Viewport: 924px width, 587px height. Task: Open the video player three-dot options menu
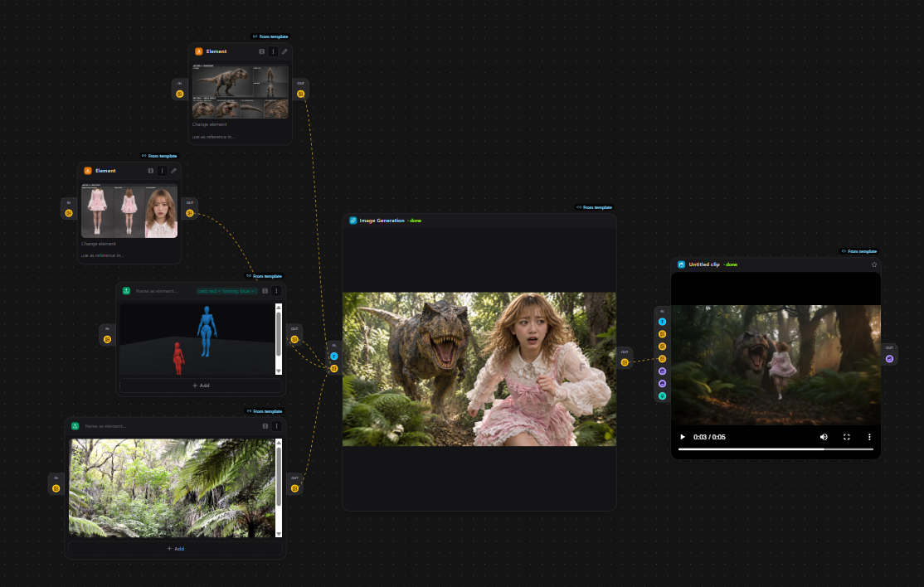(869, 437)
